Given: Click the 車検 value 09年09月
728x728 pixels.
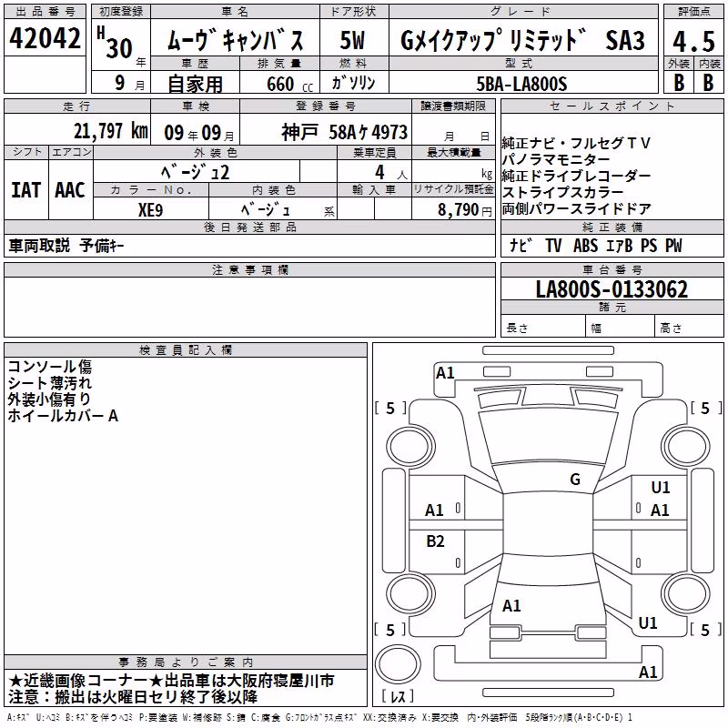Looking at the screenshot, I should click(199, 133).
